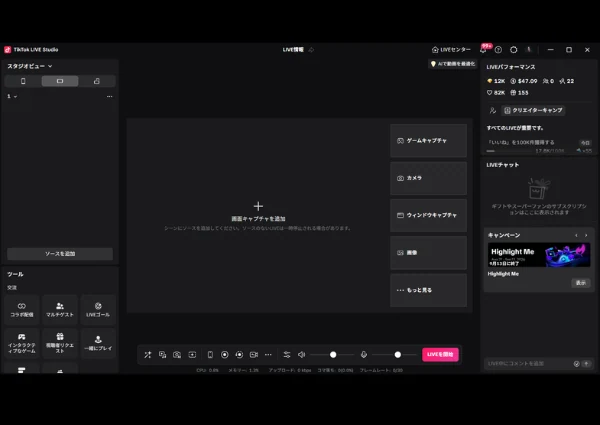The image size is (600, 425).
Task: Click the person icon beside クリエイターキャンプ
Action: [492, 111]
